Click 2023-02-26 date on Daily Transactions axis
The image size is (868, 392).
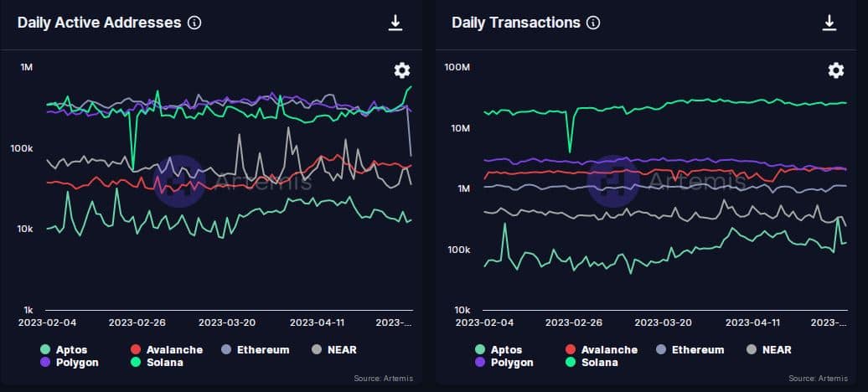pyautogui.click(x=572, y=322)
